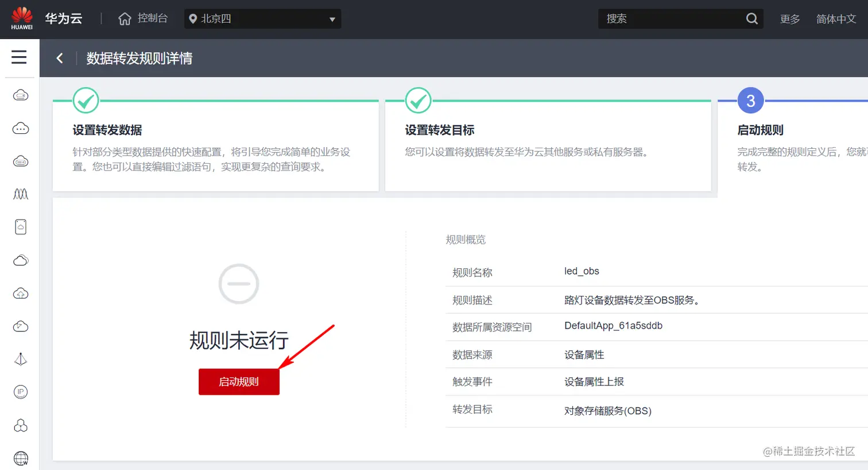Click the location pin in the region selector
The height and width of the screenshot is (470, 868).
(193, 19)
